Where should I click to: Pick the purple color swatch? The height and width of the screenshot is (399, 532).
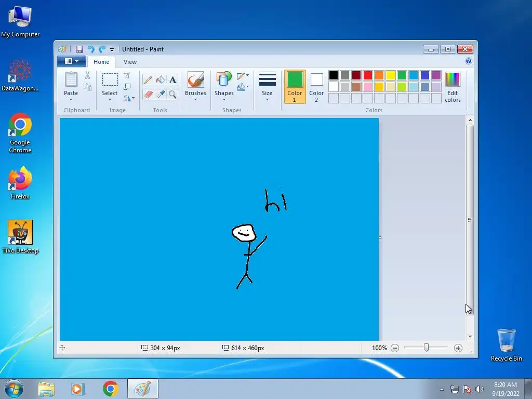pyautogui.click(x=436, y=75)
